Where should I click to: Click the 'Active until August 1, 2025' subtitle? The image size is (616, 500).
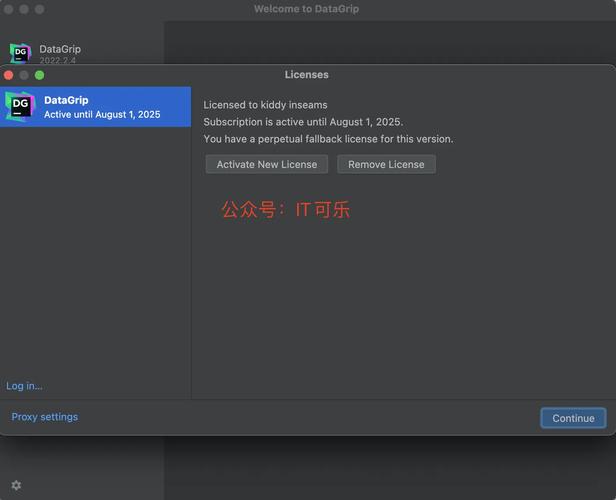[102, 114]
